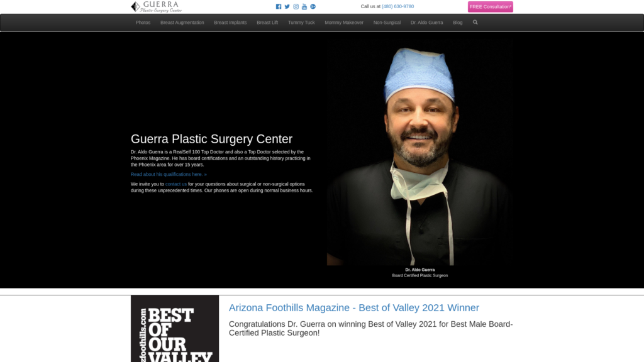Call the phone number (480) 630-9780
Screen dimensions: 644x362
397,6
